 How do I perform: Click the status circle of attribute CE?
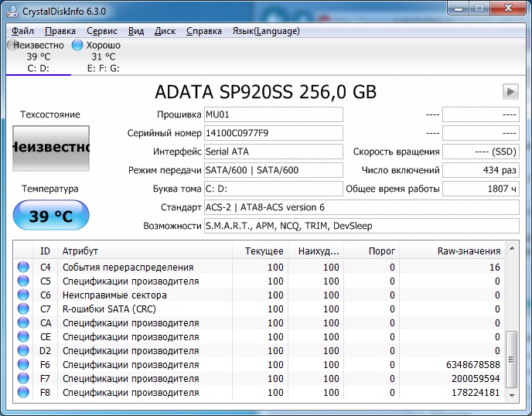tap(23, 336)
